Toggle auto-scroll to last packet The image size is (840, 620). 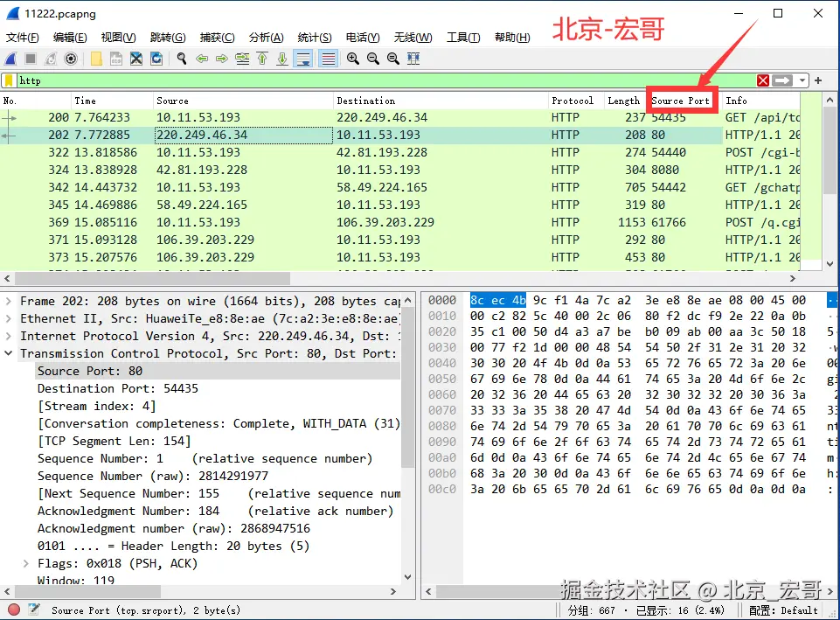click(303, 59)
